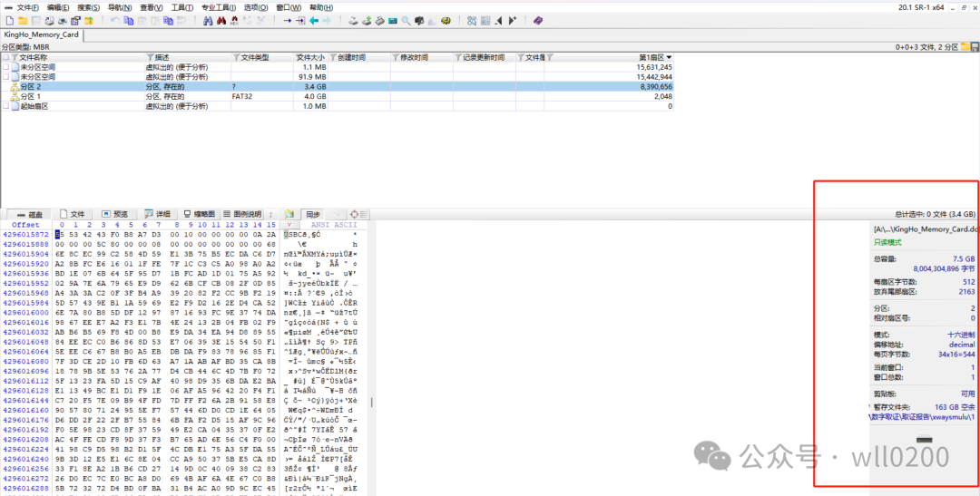Tick the checkbox beside the 起始扇区 row
The height and width of the screenshot is (496, 980).
tap(5, 106)
